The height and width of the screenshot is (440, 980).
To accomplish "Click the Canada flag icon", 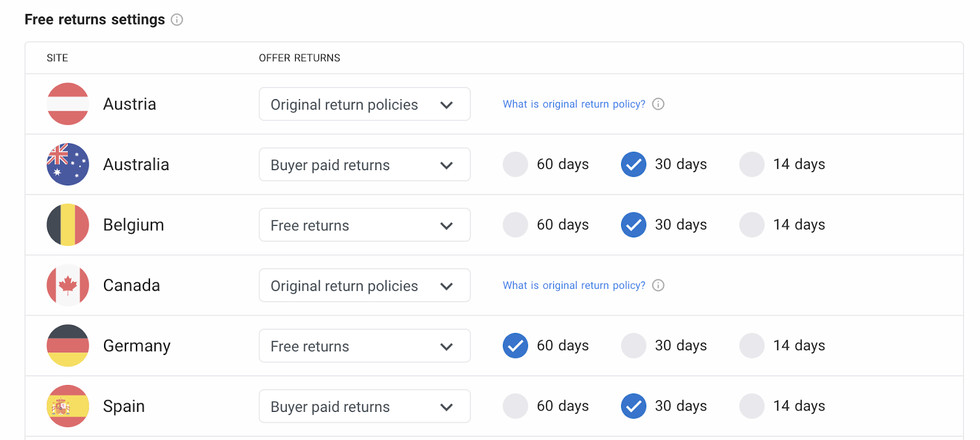I will coord(68,285).
